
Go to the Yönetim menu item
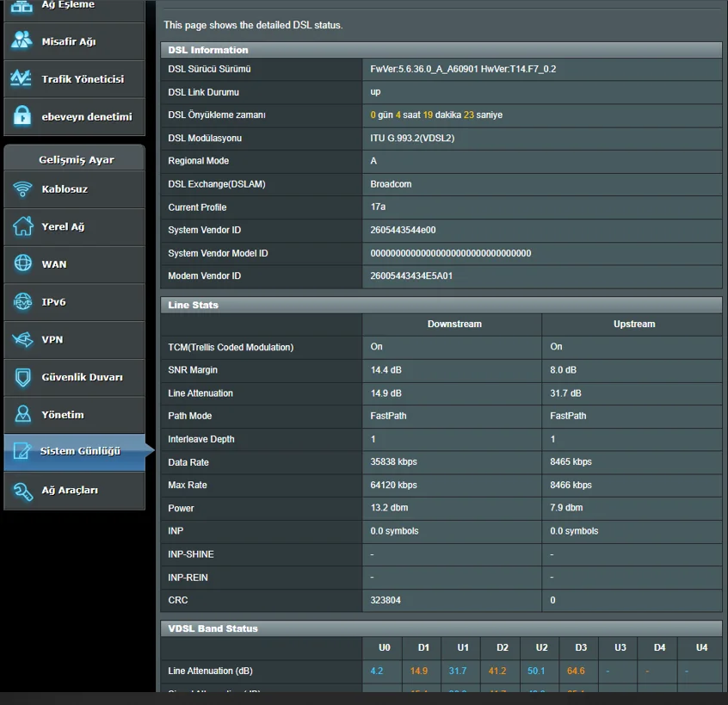coord(63,415)
